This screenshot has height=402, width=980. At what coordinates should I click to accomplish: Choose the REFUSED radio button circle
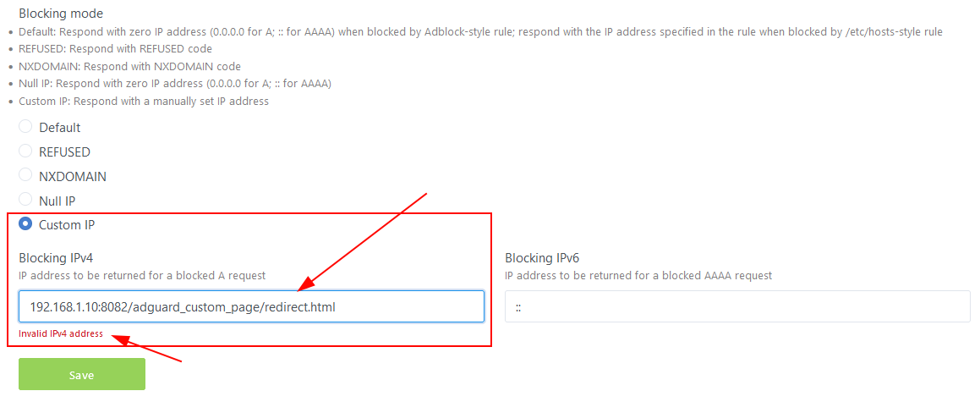click(x=25, y=151)
